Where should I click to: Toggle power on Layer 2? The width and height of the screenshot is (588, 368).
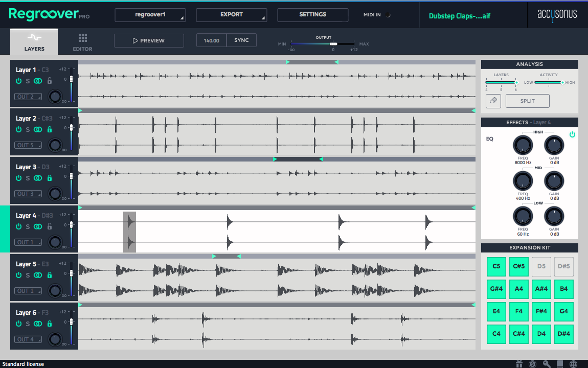point(18,129)
